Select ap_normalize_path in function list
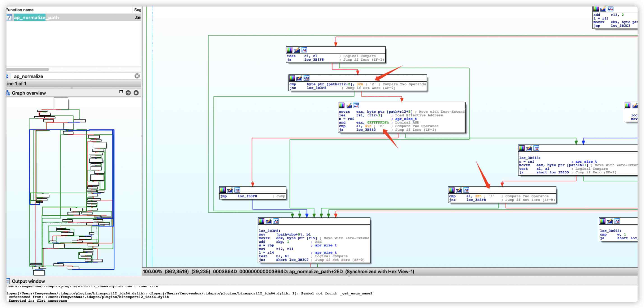This screenshot has width=644, height=308. pyautogui.click(x=36, y=18)
